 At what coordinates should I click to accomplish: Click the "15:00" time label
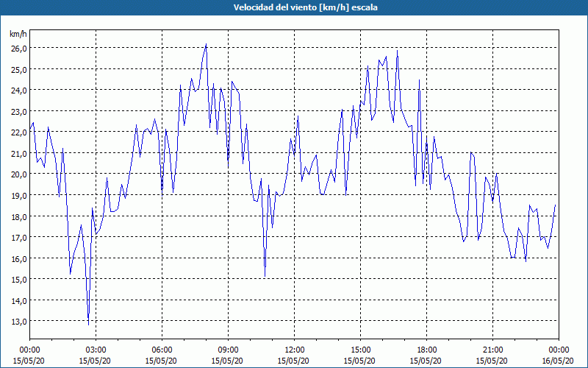click(x=360, y=350)
